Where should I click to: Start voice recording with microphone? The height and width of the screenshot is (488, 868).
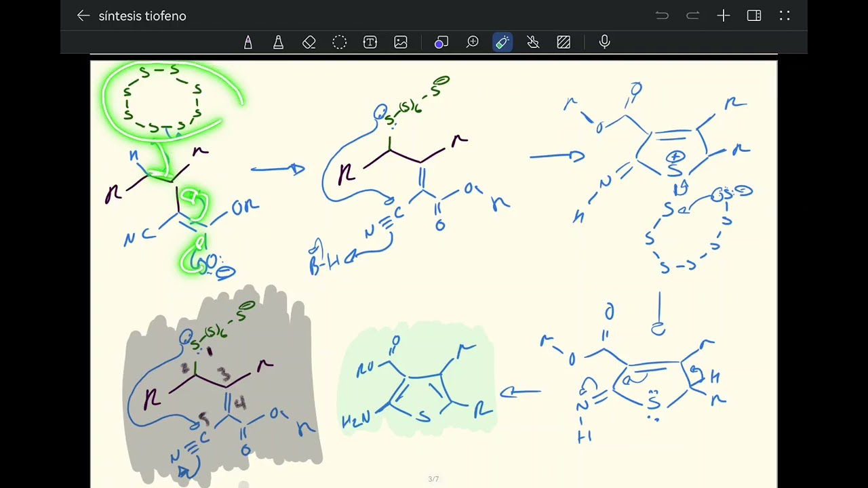605,42
